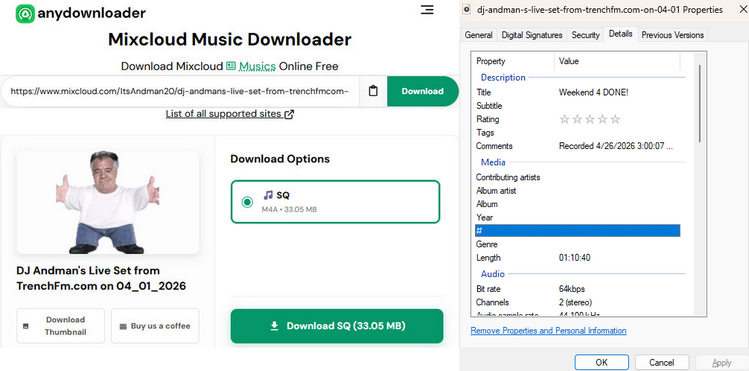Click the Comments value Recorded 4/26/2026
749x371 pixels.
pos(616,146)
